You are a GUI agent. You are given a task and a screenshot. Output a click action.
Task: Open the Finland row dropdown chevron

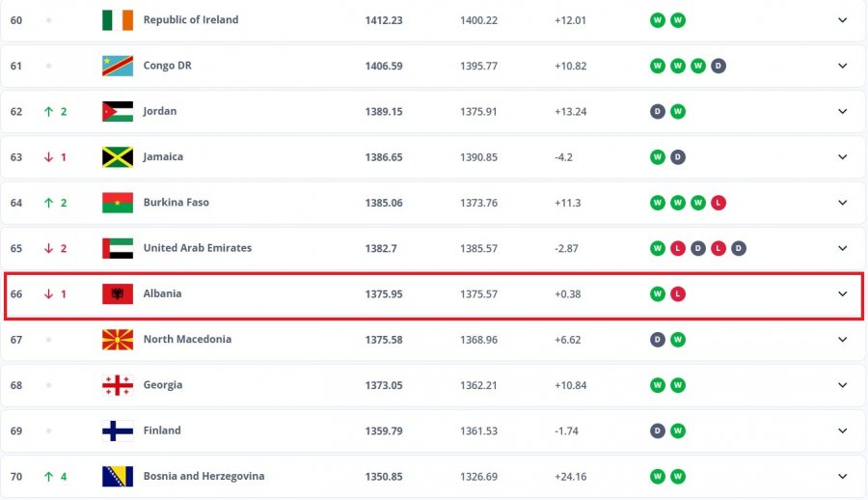pos(843,431)
